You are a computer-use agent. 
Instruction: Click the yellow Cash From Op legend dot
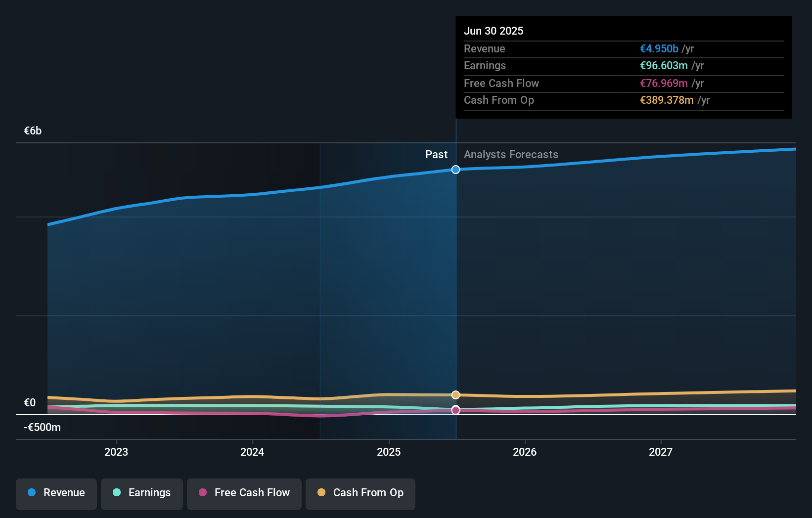tap(322, 492)
